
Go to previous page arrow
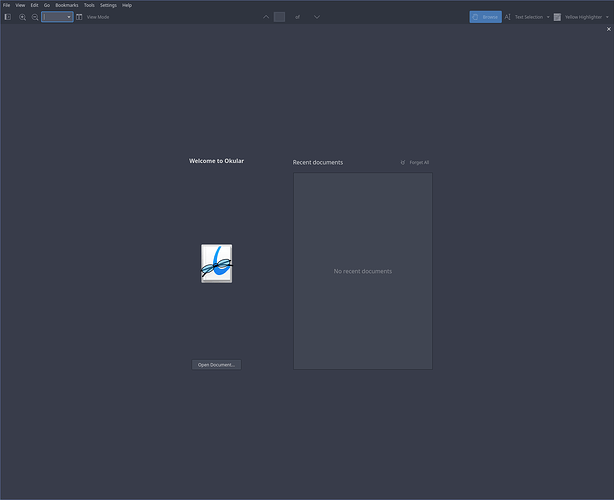(x=266, y=17)
